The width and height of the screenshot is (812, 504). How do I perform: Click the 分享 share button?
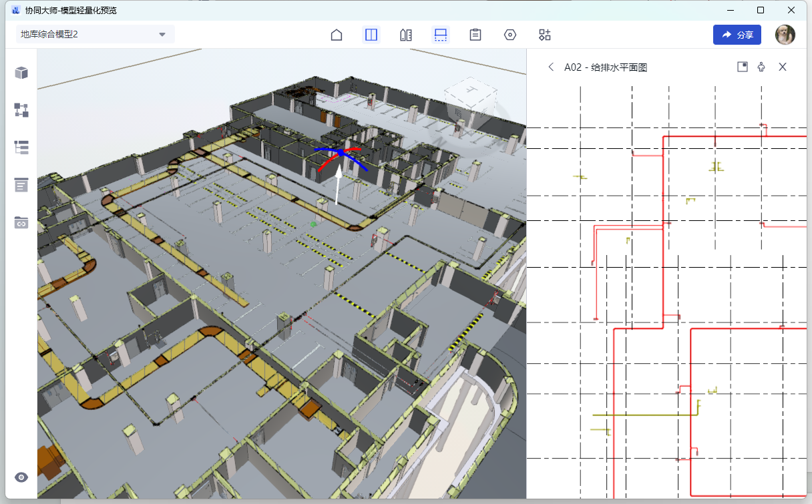(737, 35)
